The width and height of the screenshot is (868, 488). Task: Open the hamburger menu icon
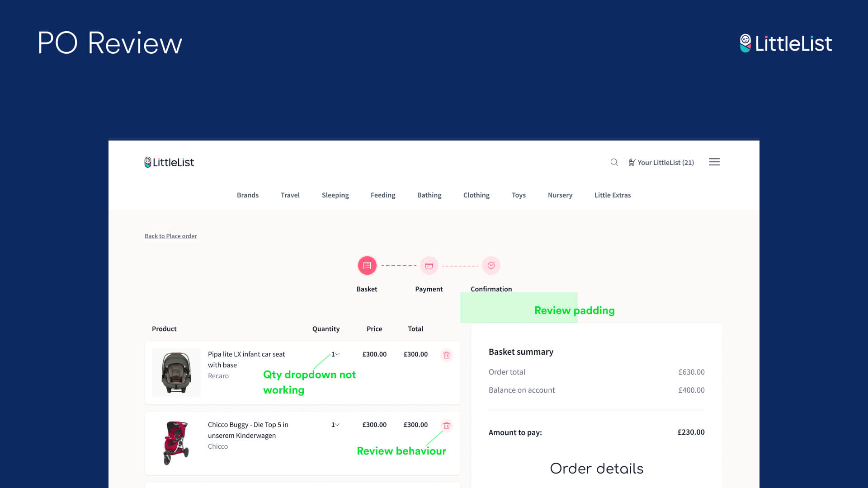tap(714, 162)
